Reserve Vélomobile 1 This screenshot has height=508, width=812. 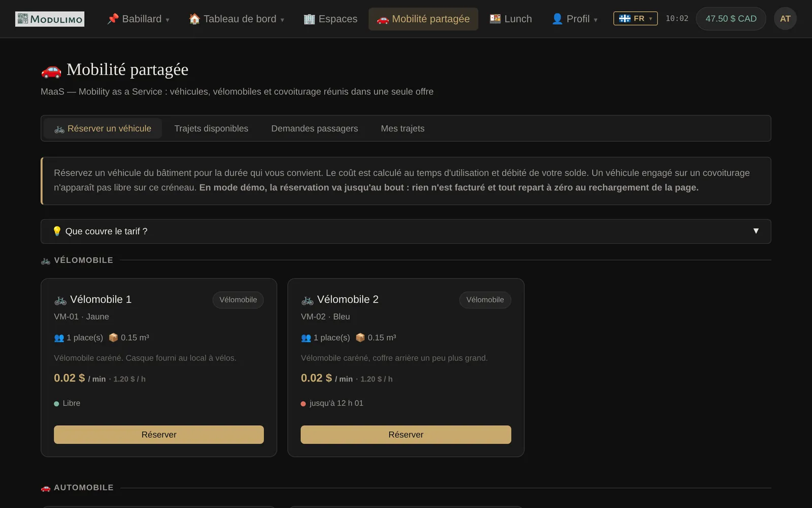(x=159, y=435)
